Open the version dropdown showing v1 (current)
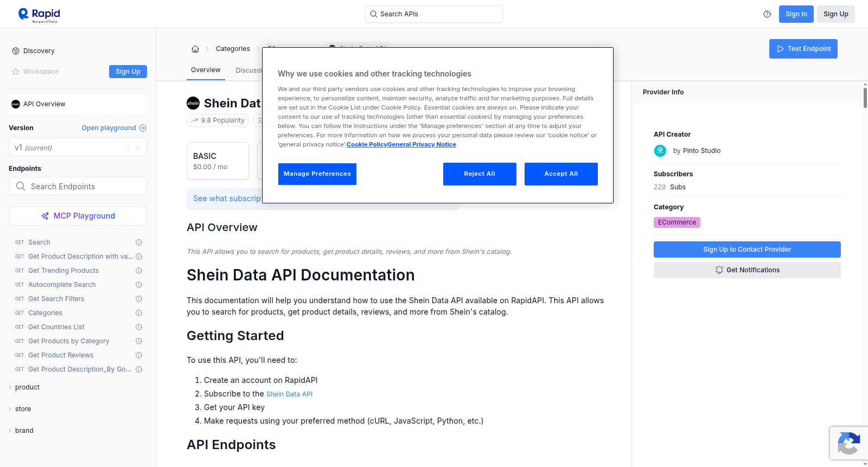Image resolution: width=868 pixels, height=467 pixels. click(78, 148)
